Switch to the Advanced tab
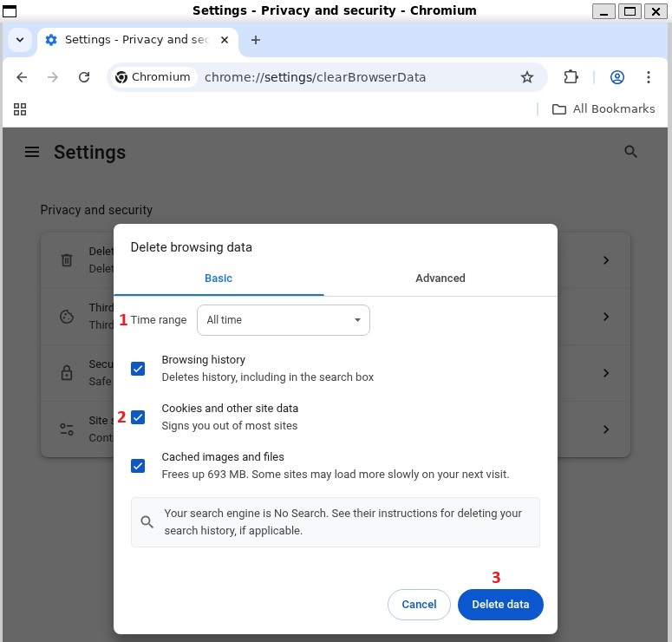 pyautogui.click(x=440, y=278)
